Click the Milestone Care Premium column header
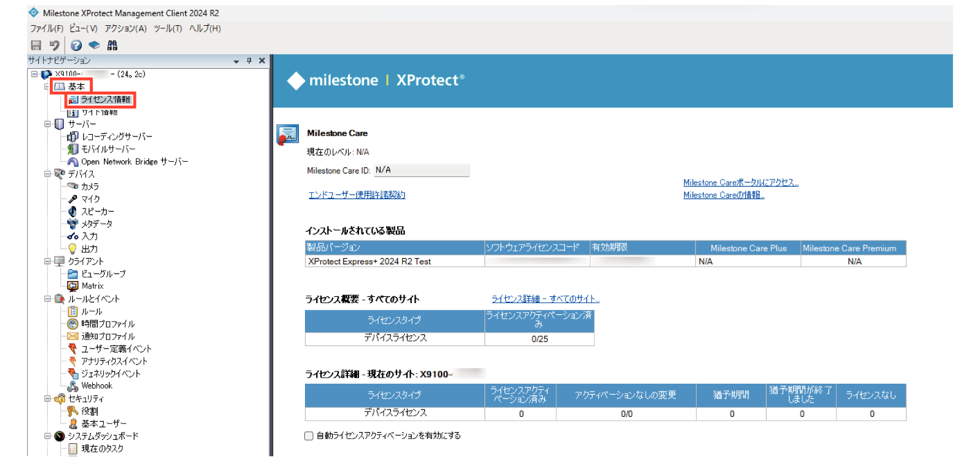The image size is (980, 463). 853,248
